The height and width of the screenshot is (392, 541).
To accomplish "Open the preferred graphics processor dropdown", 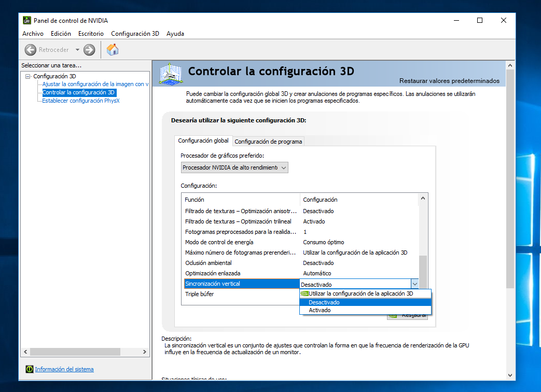I will click(234, 167).
